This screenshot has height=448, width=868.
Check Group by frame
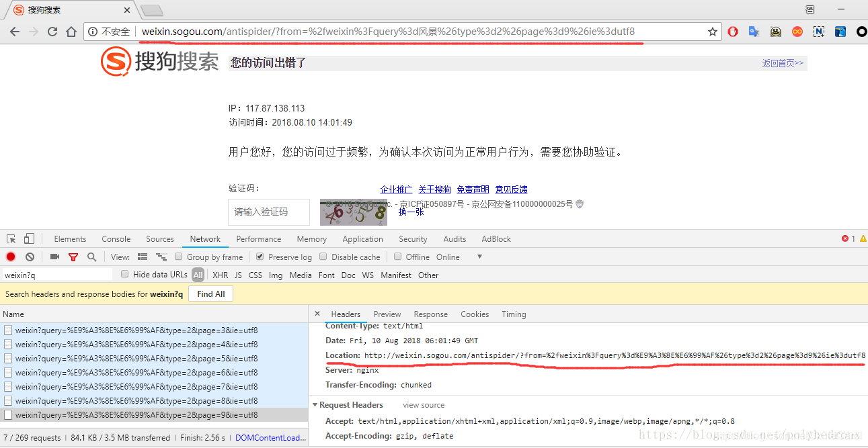click(x=178, y=257)
